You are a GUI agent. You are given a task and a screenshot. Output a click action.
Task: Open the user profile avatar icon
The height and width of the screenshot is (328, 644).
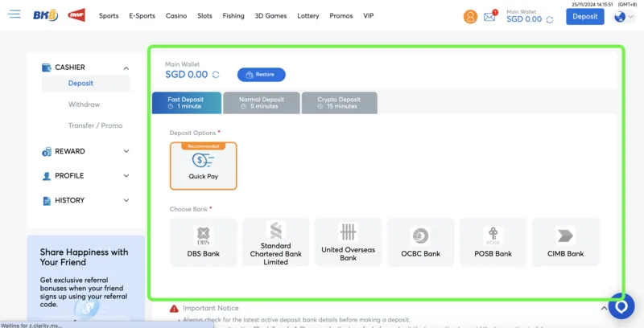pos(470,16)
